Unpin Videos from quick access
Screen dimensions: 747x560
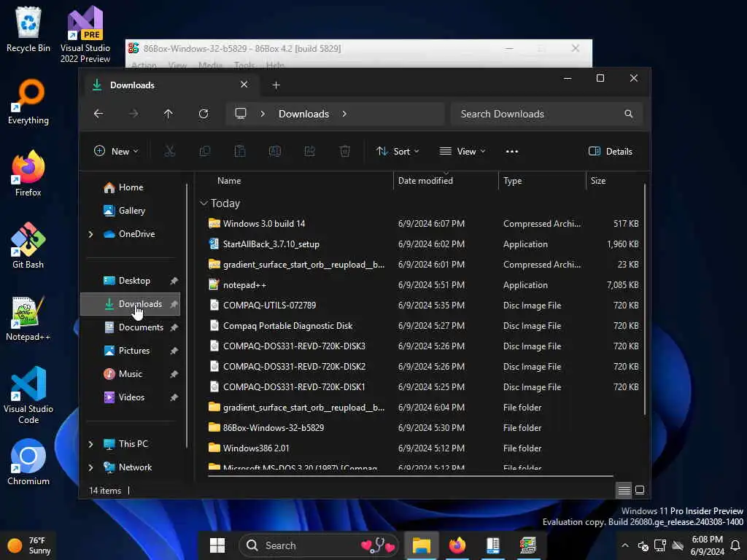tap(174, 397)
